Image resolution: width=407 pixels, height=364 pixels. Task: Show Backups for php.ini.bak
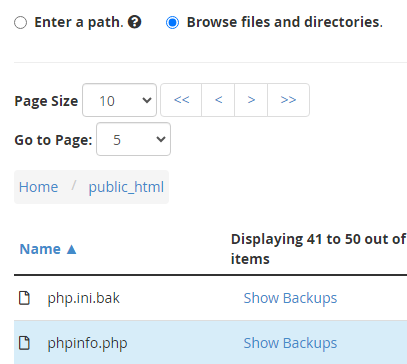(290, 298)
